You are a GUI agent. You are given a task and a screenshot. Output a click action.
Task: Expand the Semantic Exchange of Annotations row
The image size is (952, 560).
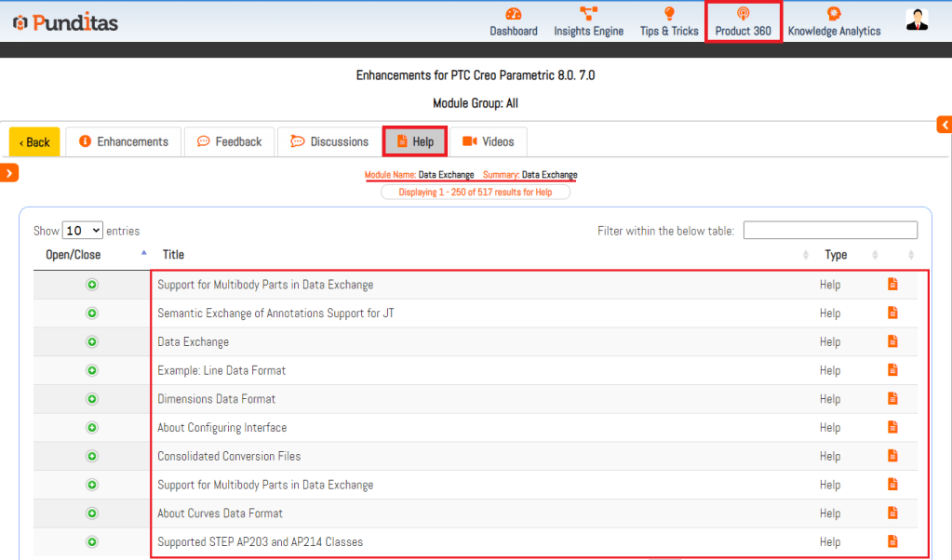pyautogui.click(x=92, y=313)
